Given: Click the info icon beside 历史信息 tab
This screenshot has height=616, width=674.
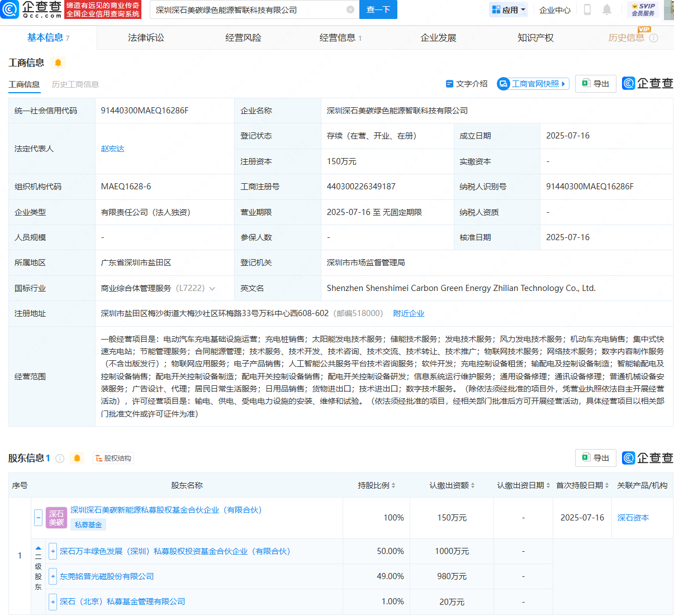Looking at the screenshot, I should tap(654, 38).
